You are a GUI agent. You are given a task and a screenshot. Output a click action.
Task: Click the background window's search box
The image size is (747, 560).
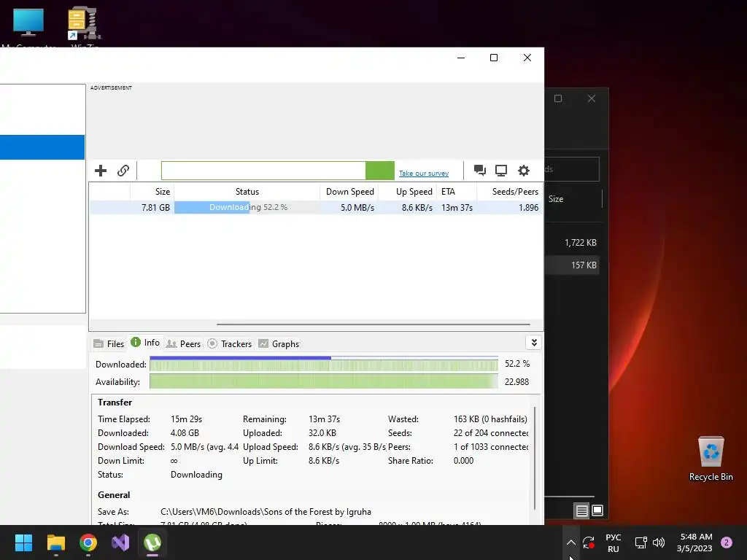[x=572, y=169]
